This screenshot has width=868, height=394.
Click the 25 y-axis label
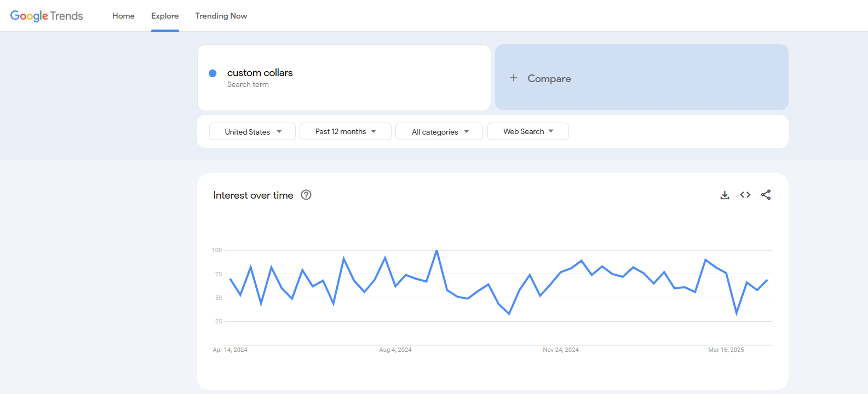[x=219, y=321]
